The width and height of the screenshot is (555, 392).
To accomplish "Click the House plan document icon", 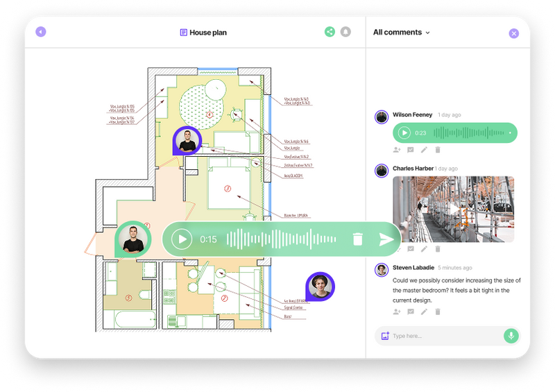I will coord(183,33).
